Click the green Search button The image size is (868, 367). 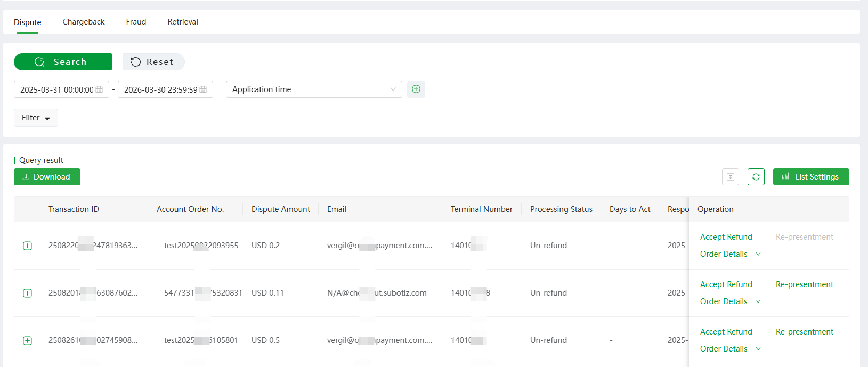[x=63, y=62]
